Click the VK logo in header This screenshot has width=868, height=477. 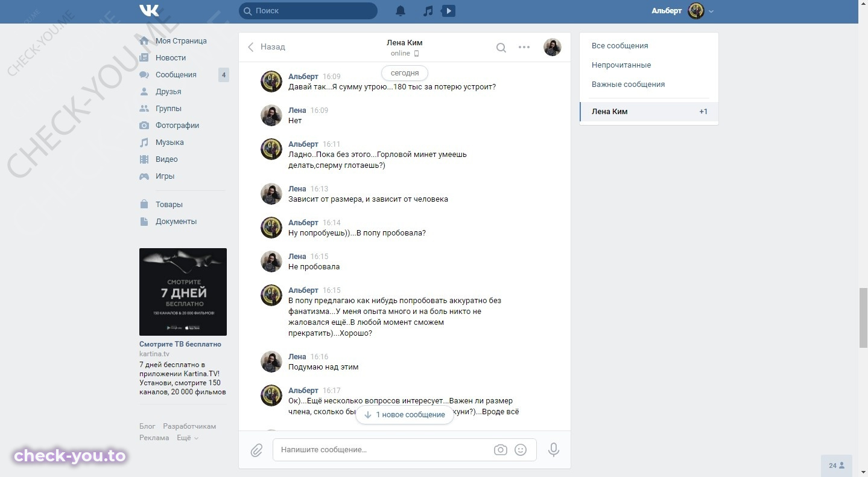pos(149,10)
